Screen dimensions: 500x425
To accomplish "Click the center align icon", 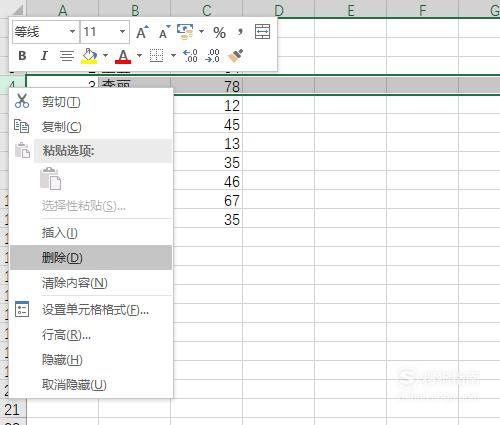I will (67, 56).
